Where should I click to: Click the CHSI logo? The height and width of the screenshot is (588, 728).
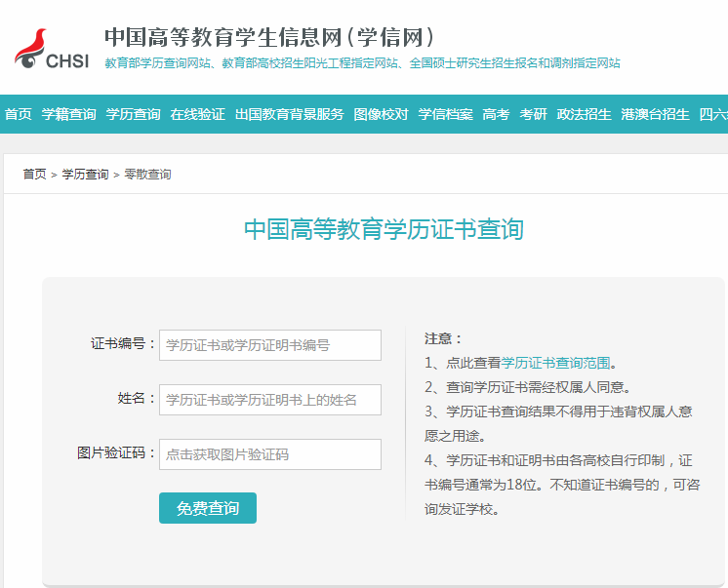pyautogui.click(x=51, y=49)
